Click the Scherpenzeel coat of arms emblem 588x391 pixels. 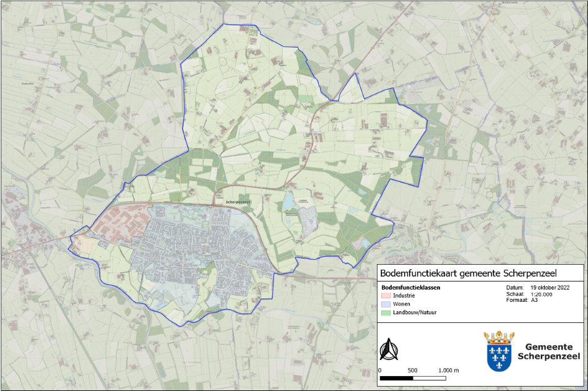pos(499,351)
